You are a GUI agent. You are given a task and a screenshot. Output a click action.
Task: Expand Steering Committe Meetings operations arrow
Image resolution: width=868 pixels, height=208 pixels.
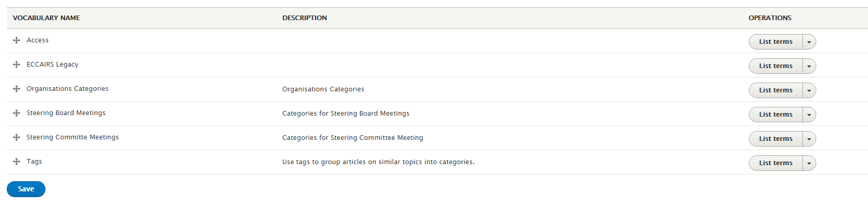(x=809, y=139)
